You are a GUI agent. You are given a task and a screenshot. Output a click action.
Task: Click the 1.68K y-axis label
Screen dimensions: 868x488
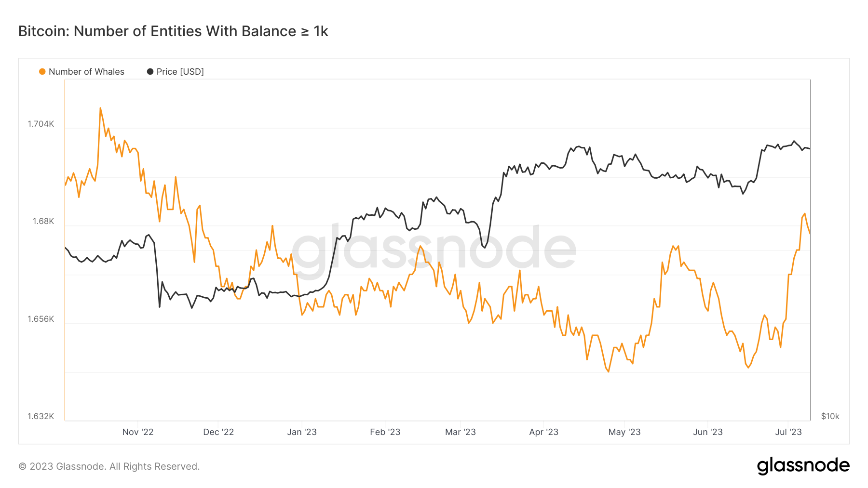coord(43,222)
